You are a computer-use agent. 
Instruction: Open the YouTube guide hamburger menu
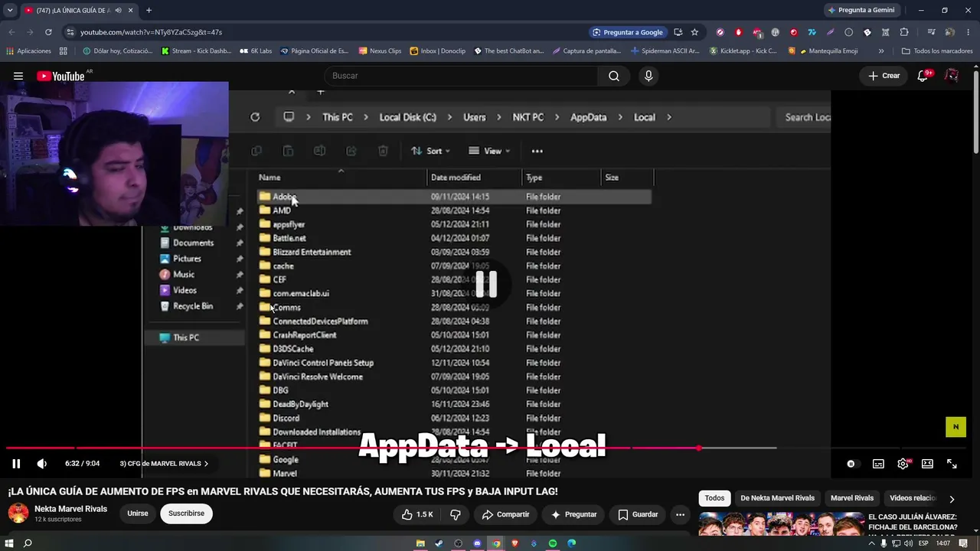(18, 76)
